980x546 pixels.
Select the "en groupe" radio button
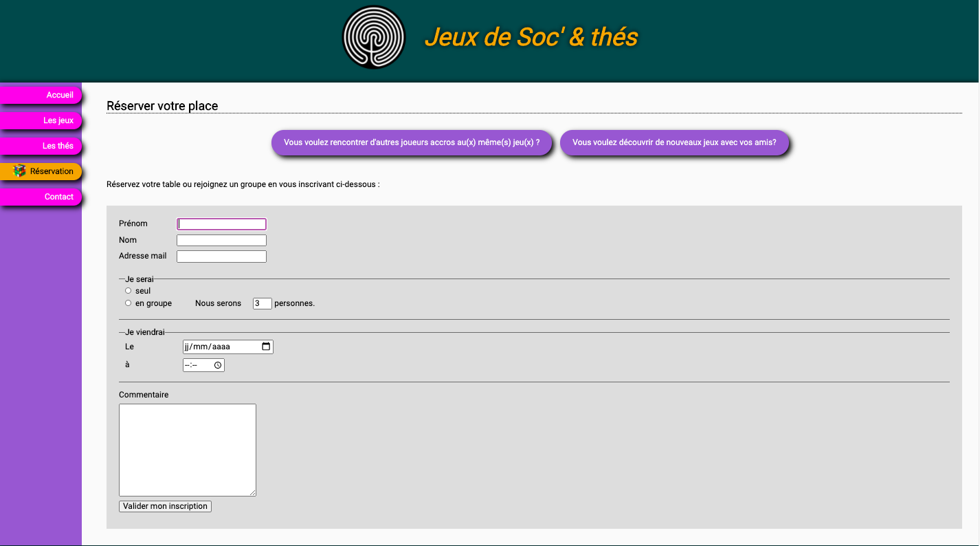(129, 303)
